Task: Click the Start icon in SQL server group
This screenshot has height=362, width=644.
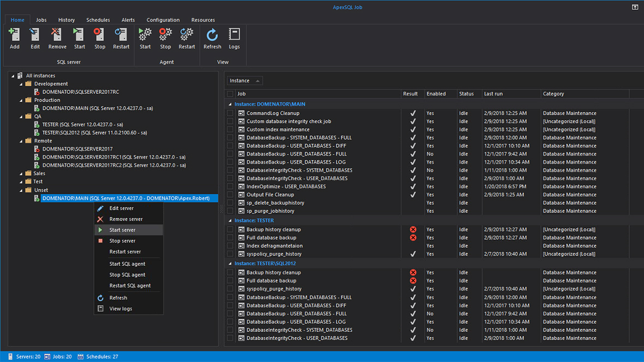Action: point(79,38)
